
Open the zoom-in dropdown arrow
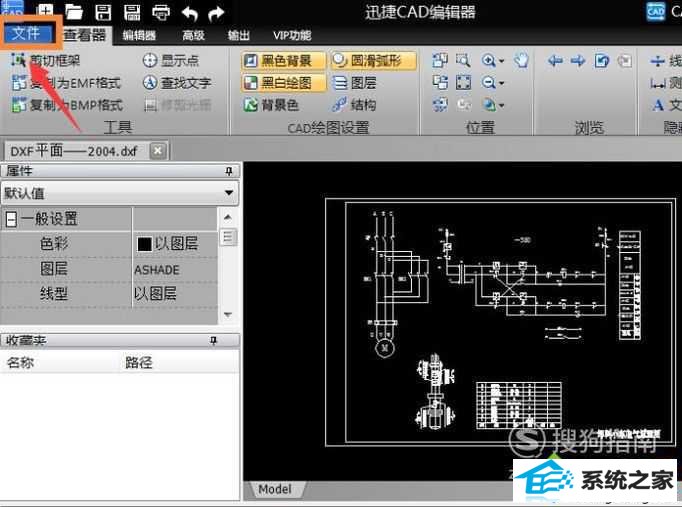(x=501, y=61)
